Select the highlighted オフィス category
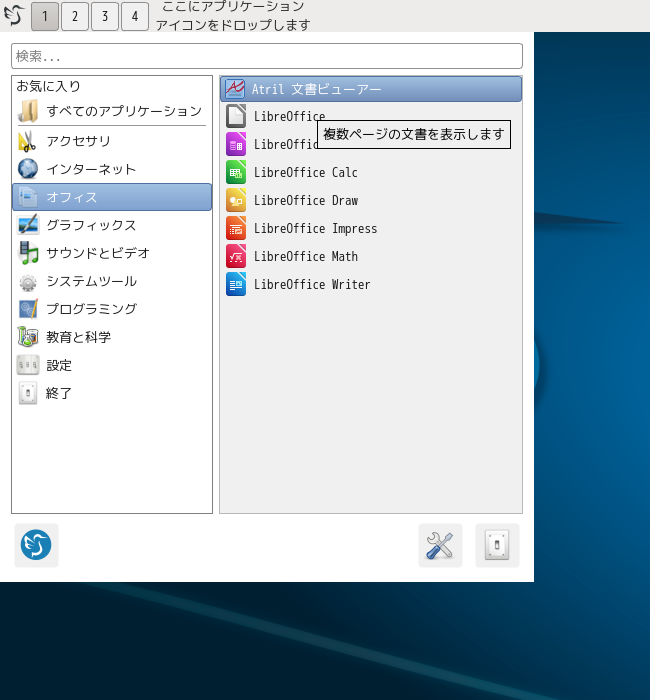The image size is (650, 700). 112,197
